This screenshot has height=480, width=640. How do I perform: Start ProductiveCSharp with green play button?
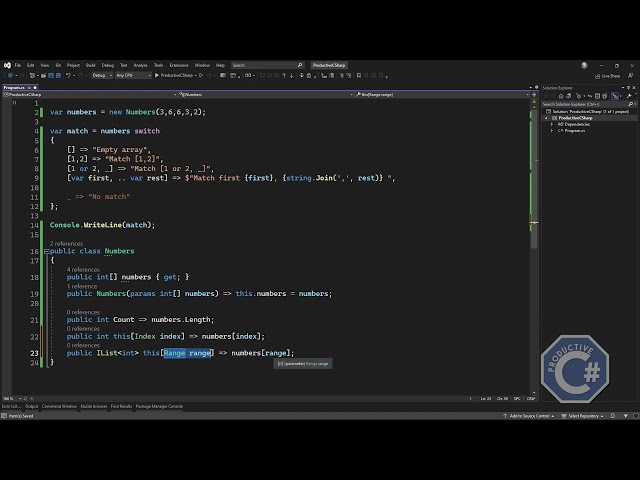(174, 76)
